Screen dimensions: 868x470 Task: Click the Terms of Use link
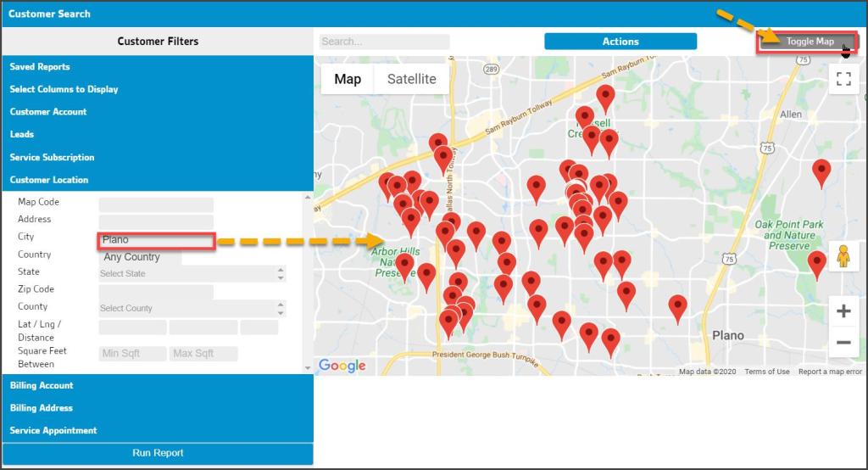coord(766,372)
